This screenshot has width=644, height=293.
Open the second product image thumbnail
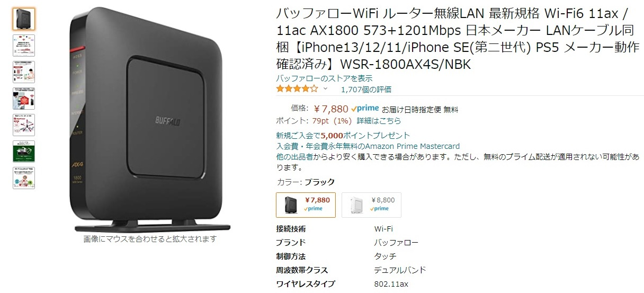[24, 46]
